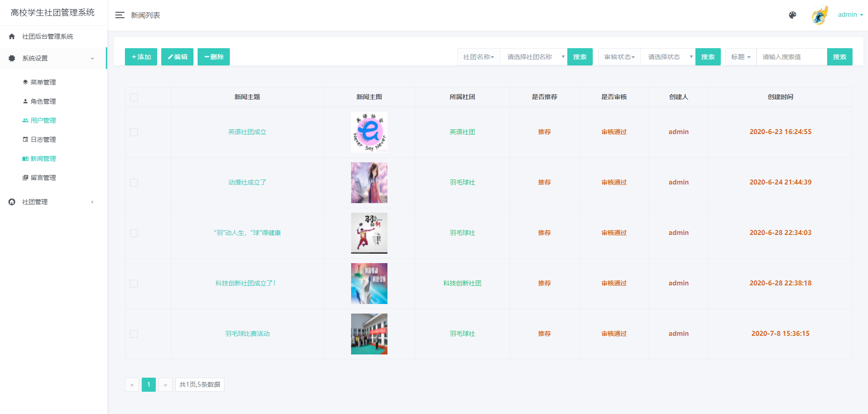Open the theme palette icon
This screenshot has width=868, height=414.
793,15
